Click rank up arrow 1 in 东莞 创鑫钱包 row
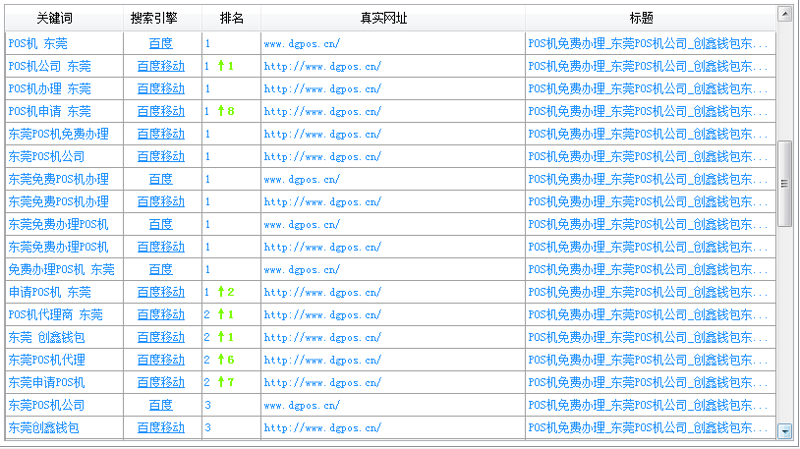The image size is (800, 449). click(226, 337)
